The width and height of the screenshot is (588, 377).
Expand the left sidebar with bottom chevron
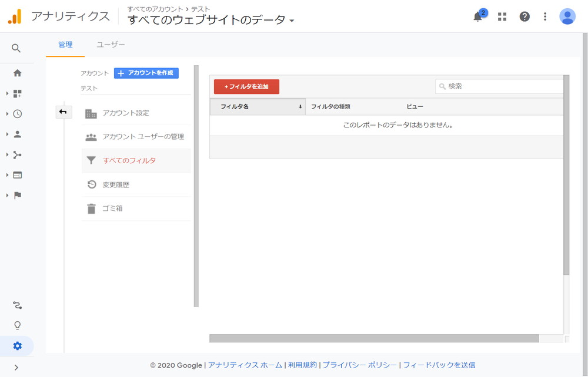coord(16,367)
